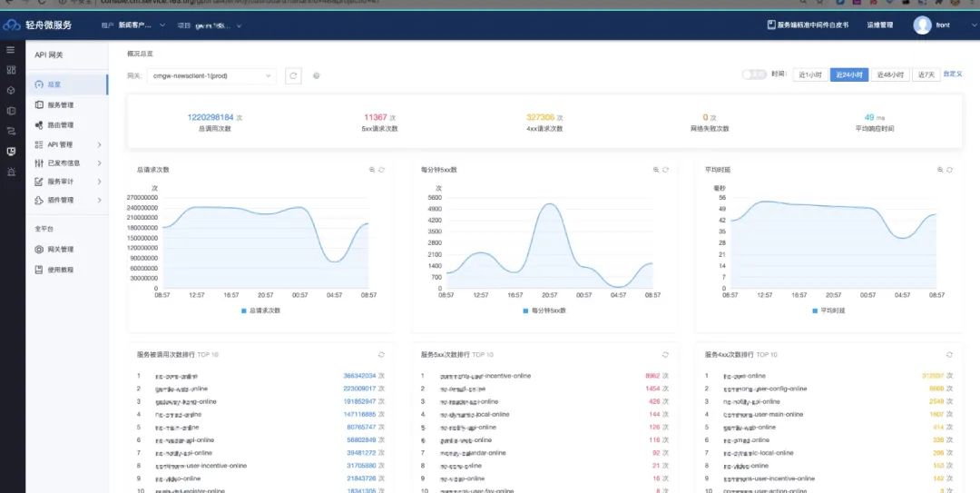Zoom into the 总请求次数 chart
Screen dimensions: 980x493
click(x=371, y=170)
